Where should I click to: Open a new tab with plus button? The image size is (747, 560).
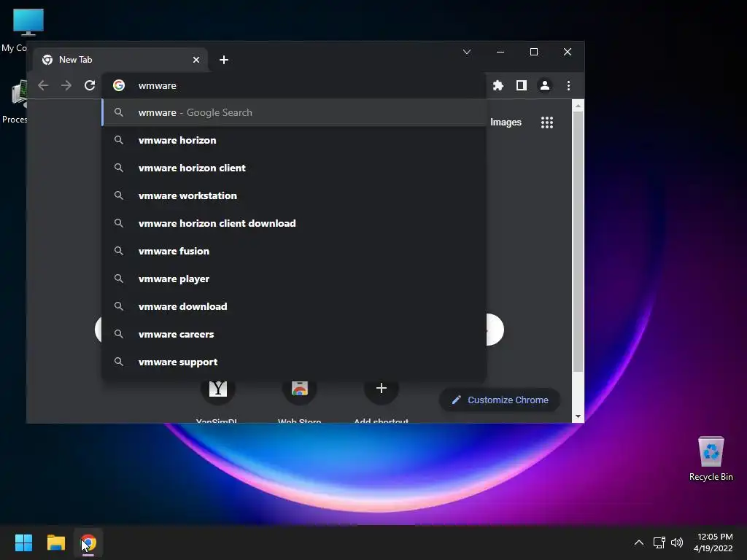(x=224, y=60)
